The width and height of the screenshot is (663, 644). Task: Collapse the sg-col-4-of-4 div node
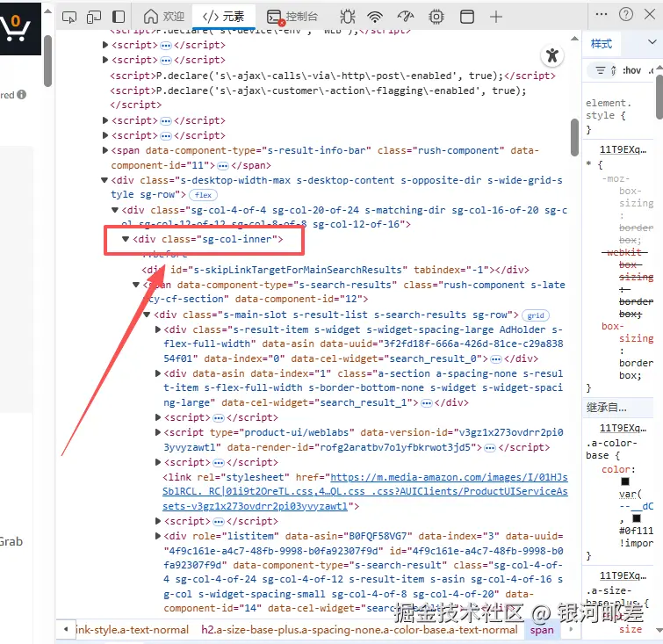click(114, 210)
